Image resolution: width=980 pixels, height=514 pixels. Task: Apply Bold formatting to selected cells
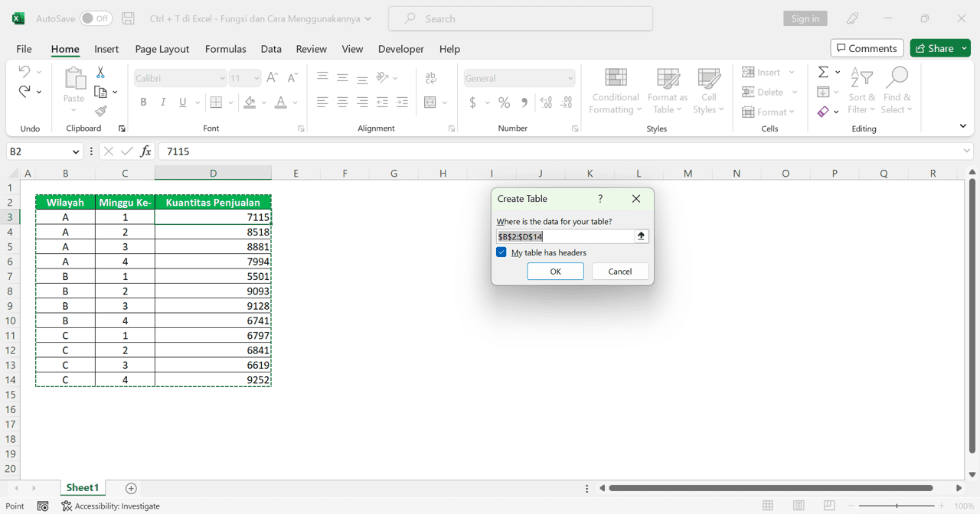143,102
